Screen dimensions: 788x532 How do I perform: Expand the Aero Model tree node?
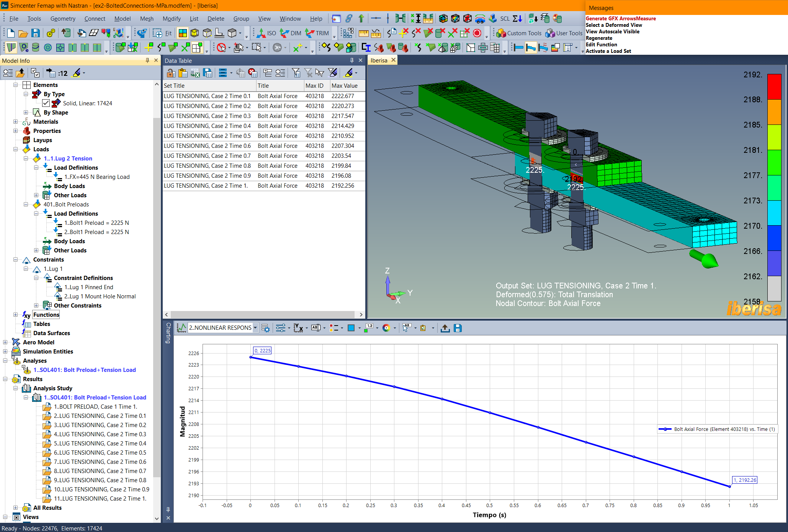(x=5, y=342)
